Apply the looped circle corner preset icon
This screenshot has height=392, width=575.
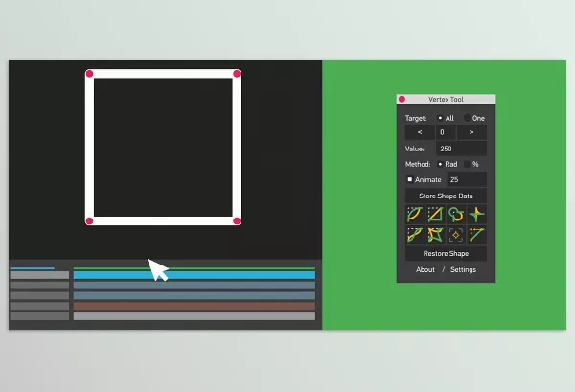[456, 215]
